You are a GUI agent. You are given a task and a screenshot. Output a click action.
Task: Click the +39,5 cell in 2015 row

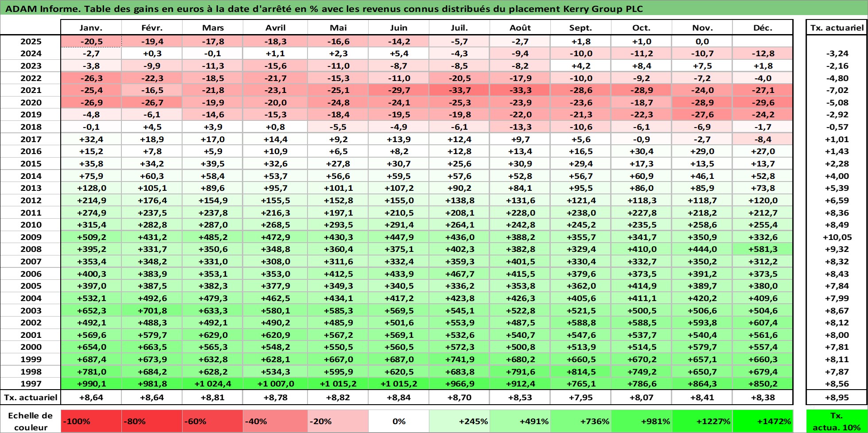tap(213, 163)
